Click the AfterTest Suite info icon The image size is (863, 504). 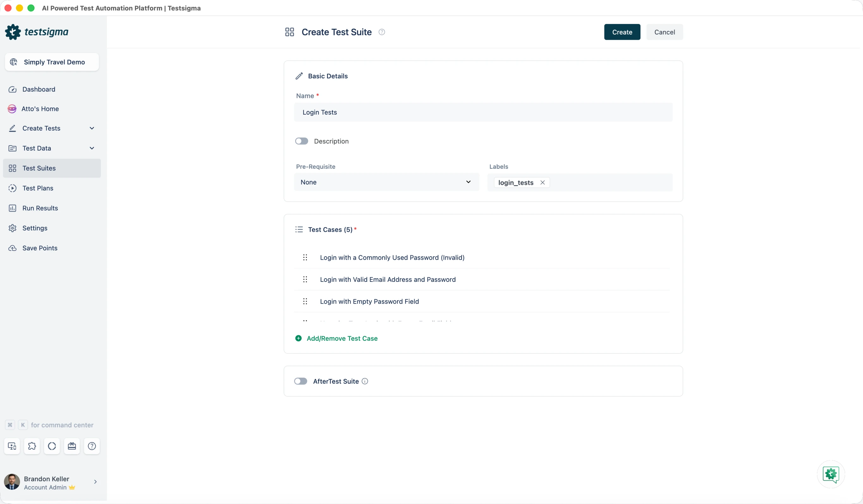point(365,381)
